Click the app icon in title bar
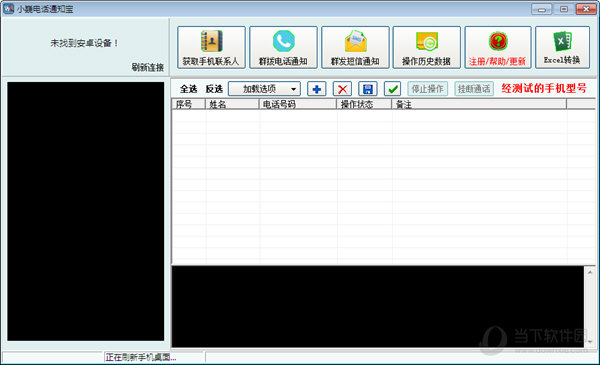 coord(8,8)
